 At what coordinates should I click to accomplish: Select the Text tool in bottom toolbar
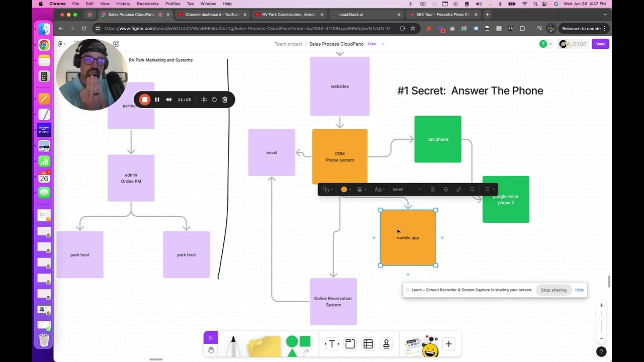point(332,344)
